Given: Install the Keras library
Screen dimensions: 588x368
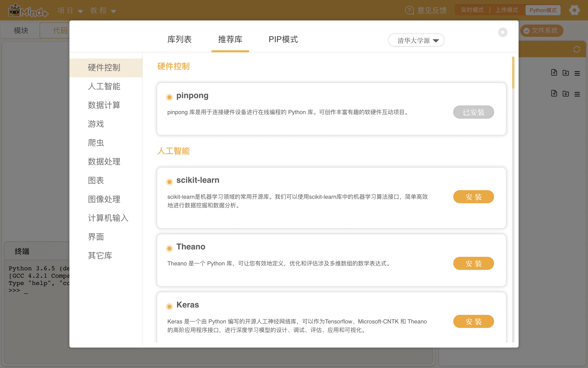Looking at the screenshot, I should point(473,322).
